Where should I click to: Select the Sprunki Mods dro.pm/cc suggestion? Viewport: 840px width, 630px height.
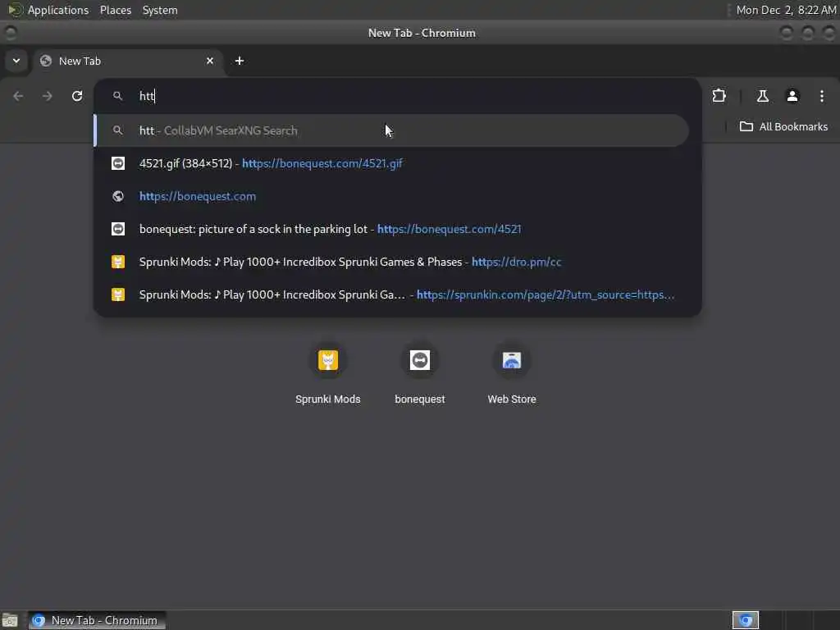coord(391,262)
